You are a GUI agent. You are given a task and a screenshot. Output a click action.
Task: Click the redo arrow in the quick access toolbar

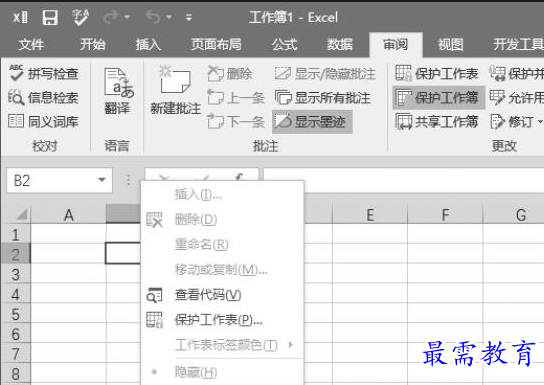(x=111, y=17)
